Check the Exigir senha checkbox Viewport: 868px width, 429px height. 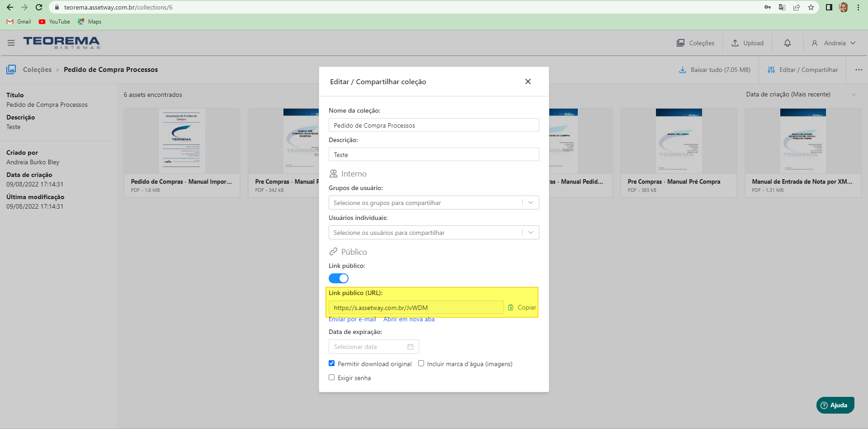[x=332, y=377]
